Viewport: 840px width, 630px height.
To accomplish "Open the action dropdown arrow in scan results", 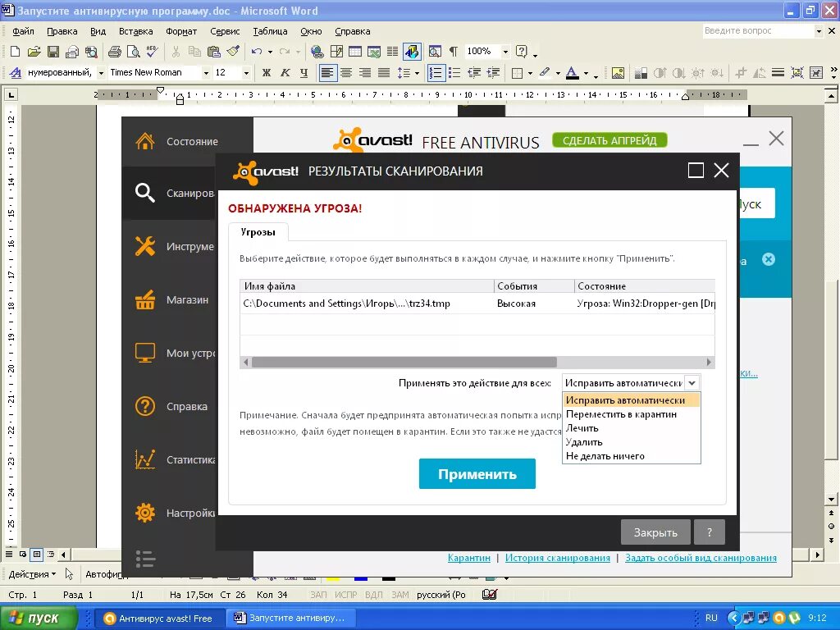I will click(x=692, y=383).
